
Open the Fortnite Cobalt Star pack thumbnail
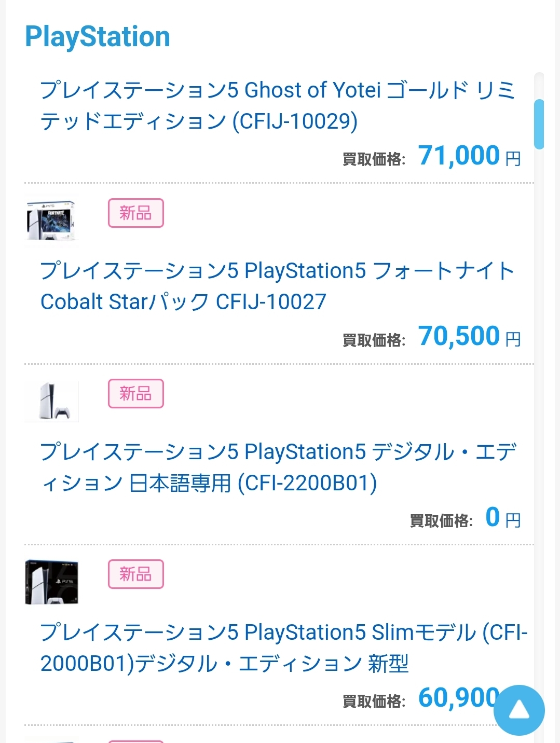click(51, 219)
